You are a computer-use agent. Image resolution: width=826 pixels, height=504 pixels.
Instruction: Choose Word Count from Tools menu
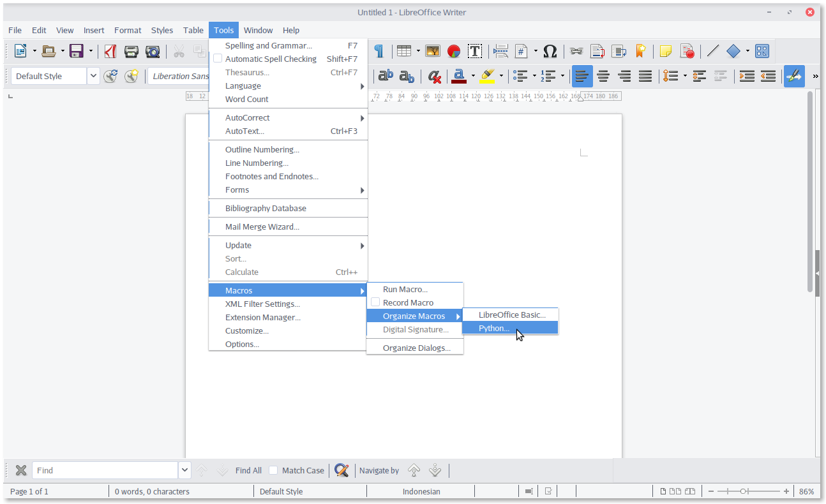click(x=288, y=99)
